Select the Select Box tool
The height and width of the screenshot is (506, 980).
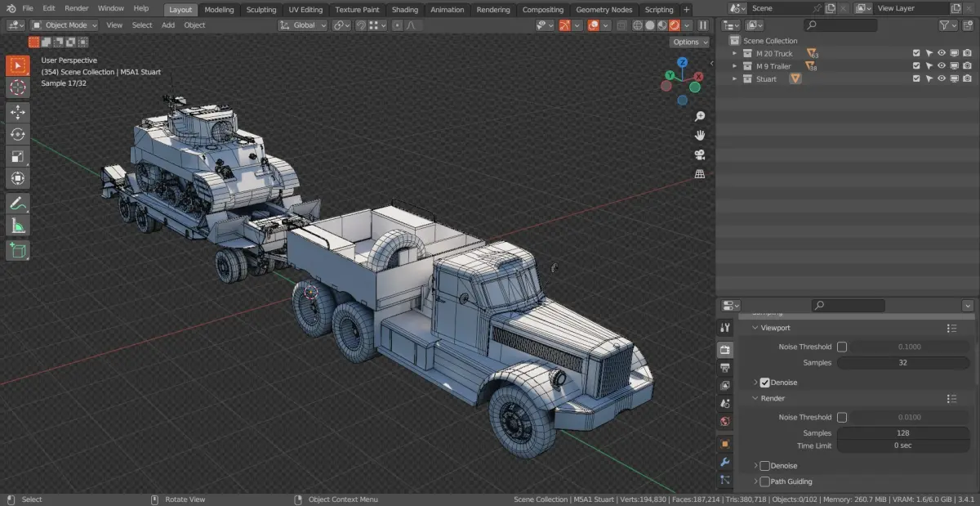click(x=18, y=65)
